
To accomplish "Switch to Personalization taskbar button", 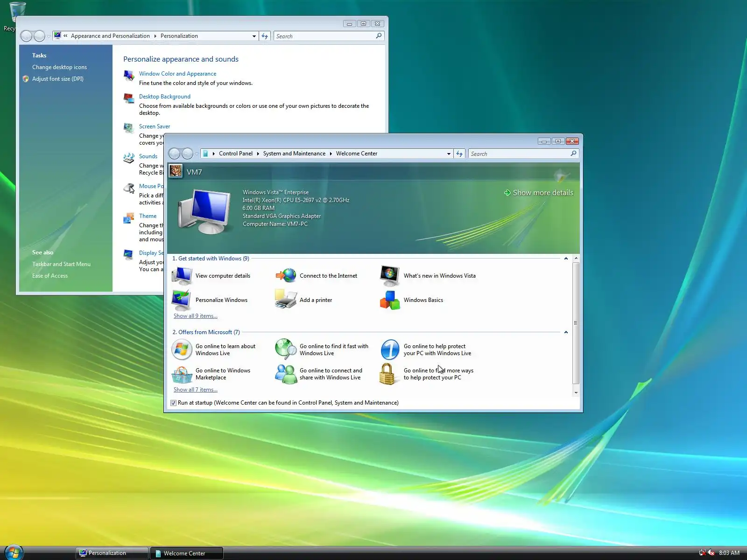I will [112, 553].
